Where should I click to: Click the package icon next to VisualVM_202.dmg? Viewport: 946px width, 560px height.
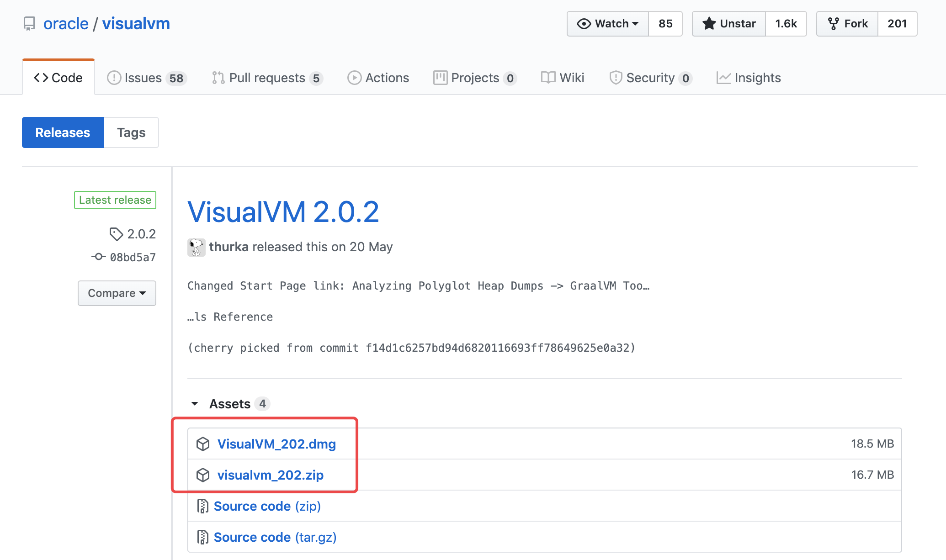click(203, 444)
